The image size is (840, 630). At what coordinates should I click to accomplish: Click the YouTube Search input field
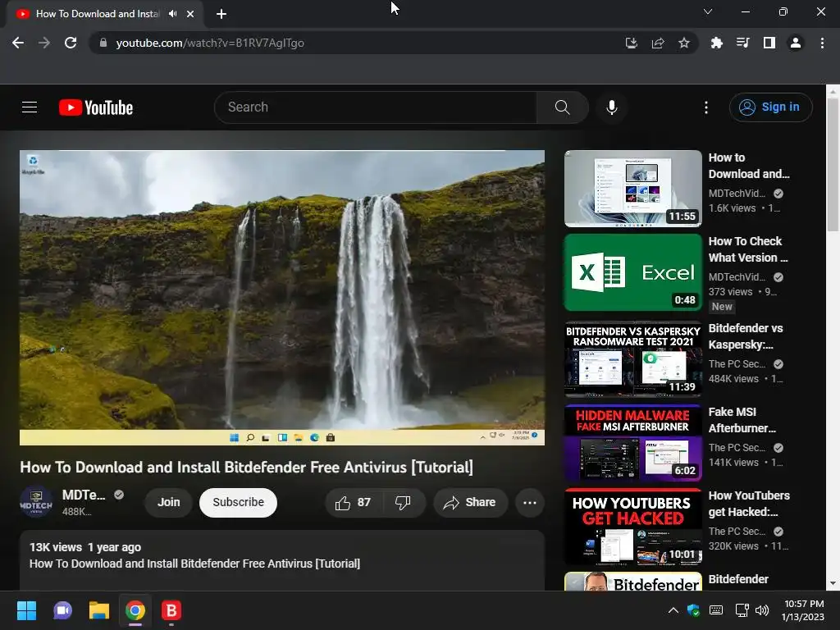click(x=376, y=107)
